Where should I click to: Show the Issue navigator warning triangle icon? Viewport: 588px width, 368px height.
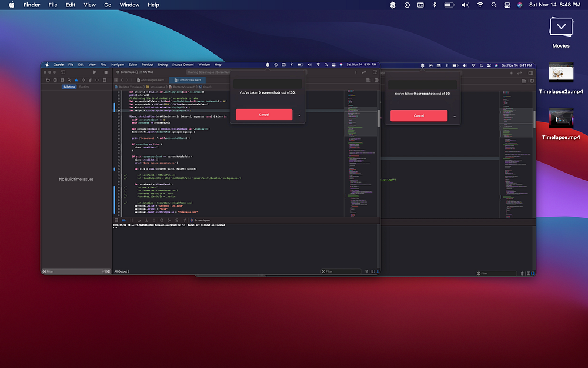tap(76, 80)
